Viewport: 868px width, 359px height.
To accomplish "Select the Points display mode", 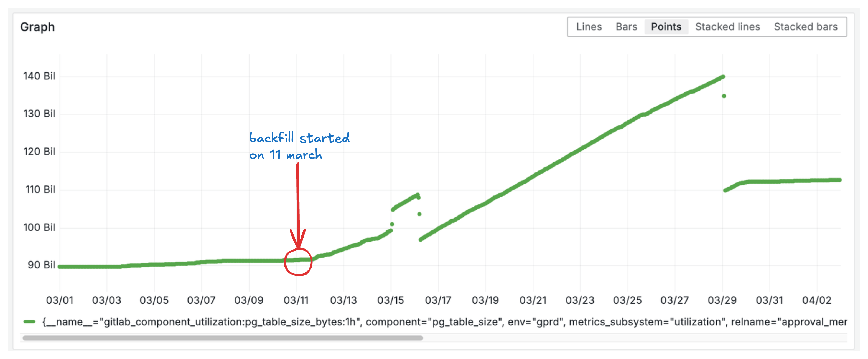I will 666,27.
